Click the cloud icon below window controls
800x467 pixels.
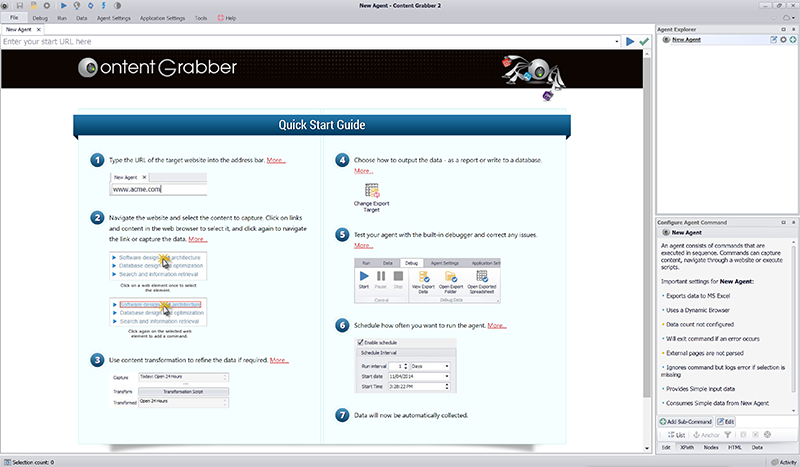click(787, 18)
